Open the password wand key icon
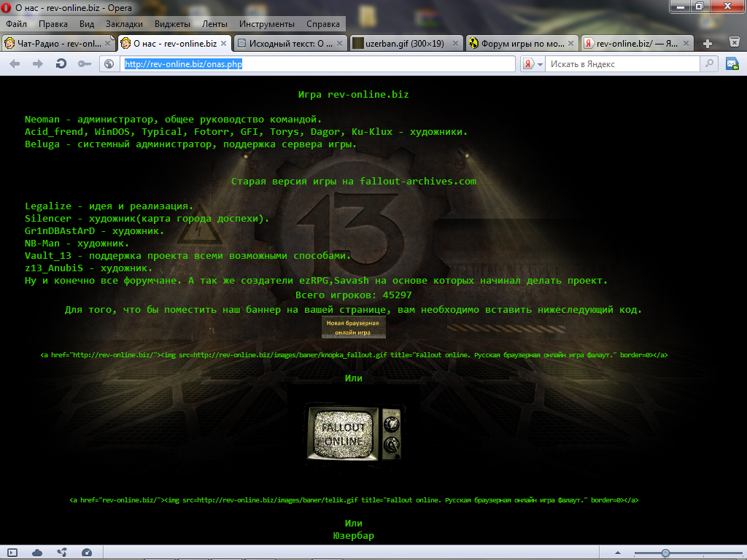The height and width of the screenshot is (560, 747). [x=85, y=64]
